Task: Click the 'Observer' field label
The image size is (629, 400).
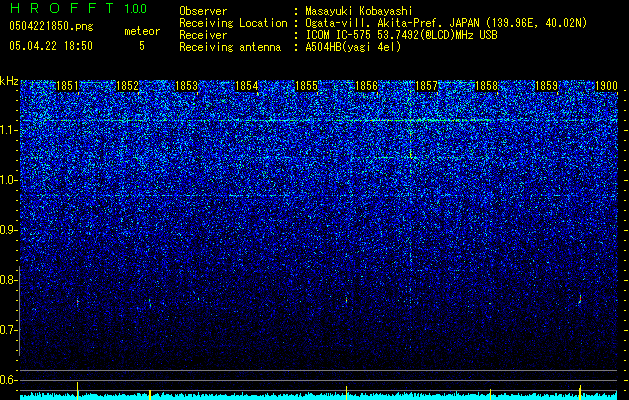Action: [x=203, y=11]
